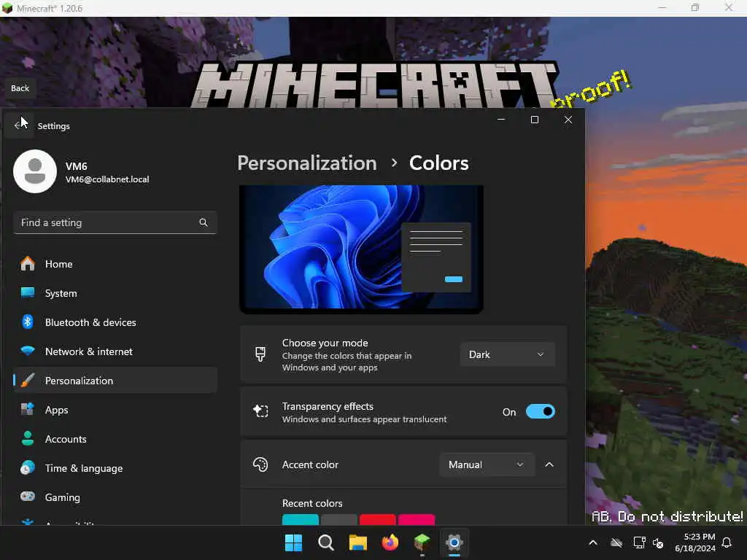Click the Accounts person icon
This screenshot has height=560, width=747.
pyautogui.click(x=28, y=438)
